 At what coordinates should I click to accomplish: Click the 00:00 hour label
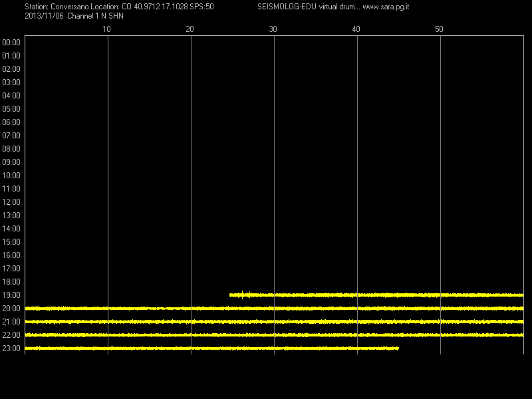[x=11, y=43]
